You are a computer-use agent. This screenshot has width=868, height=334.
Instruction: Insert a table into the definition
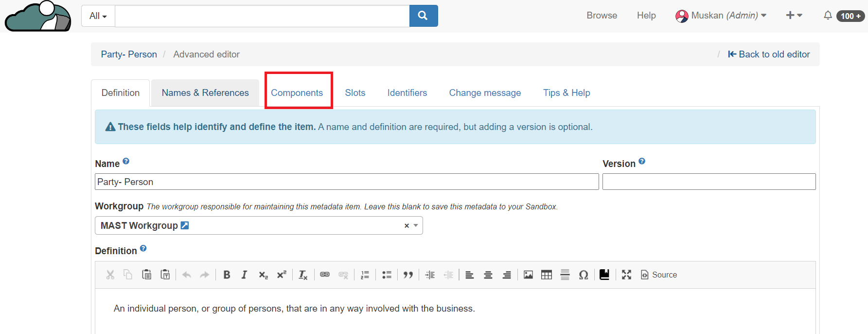(x=547, y=275)
